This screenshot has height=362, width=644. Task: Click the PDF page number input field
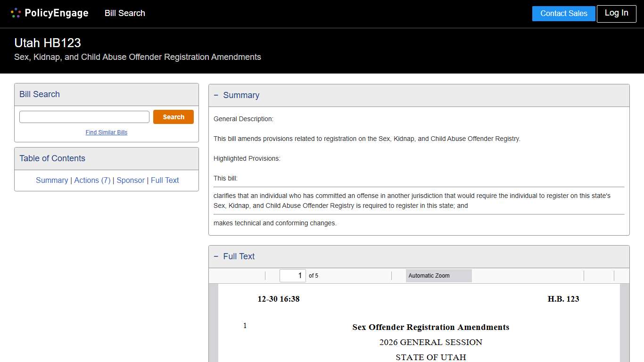click(x=292, y=275)
